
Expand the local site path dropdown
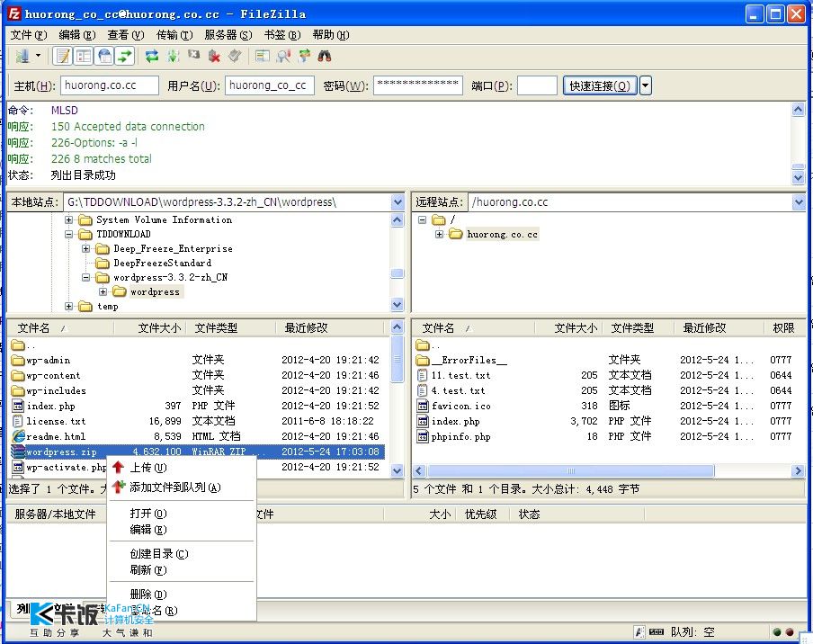coord(398,202)
